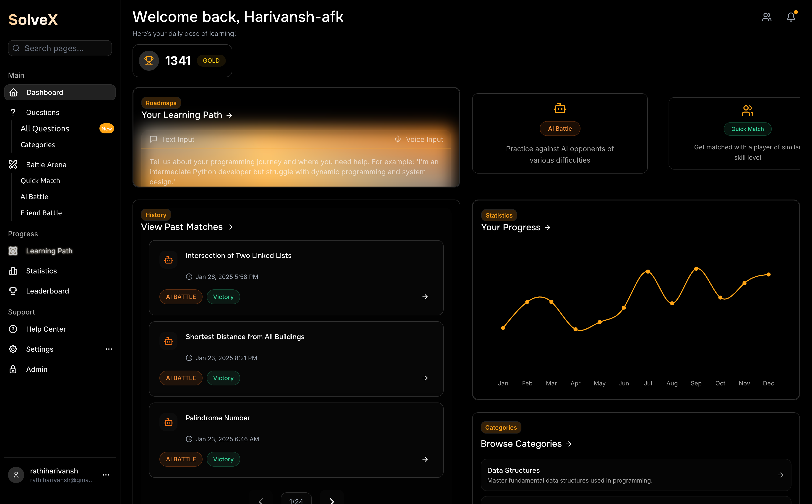Click the AI Battle robot icon
Screen dimensions: 812x504
(560, 108)
